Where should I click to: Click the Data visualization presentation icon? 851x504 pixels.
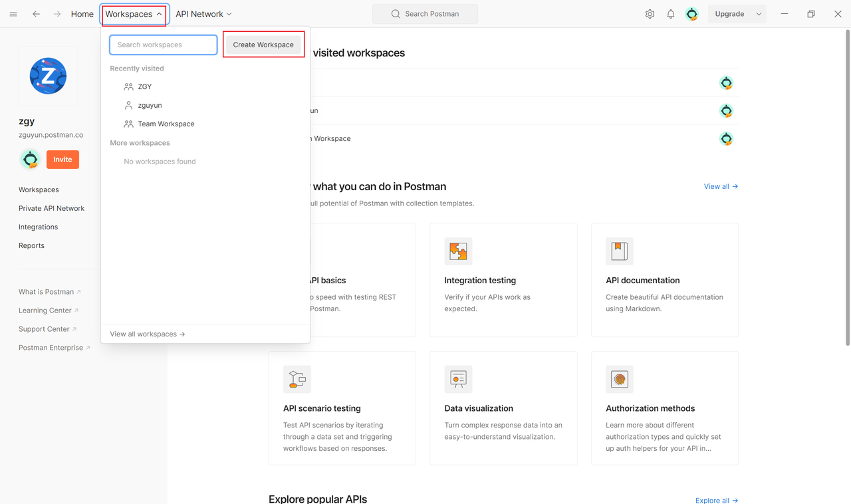click(458, 380)
